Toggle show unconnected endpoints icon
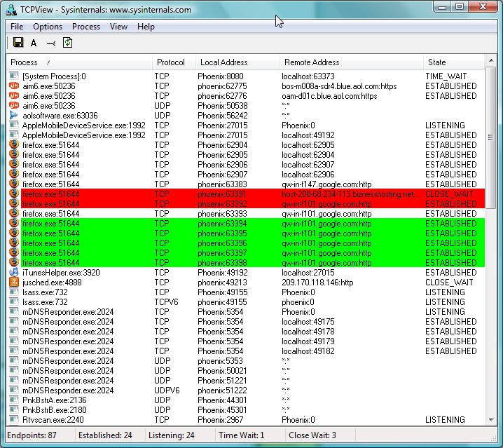The image size is (503, 448). [51, 43]
